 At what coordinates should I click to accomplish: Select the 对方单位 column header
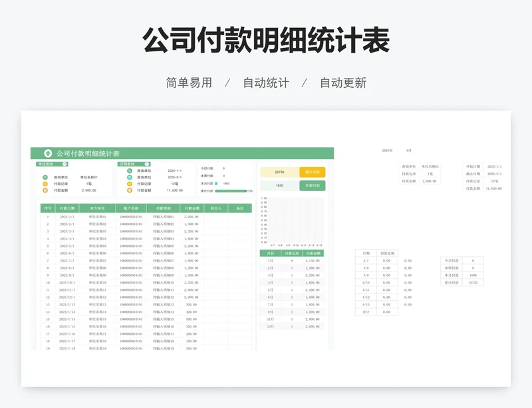click(x=97, y=208)
